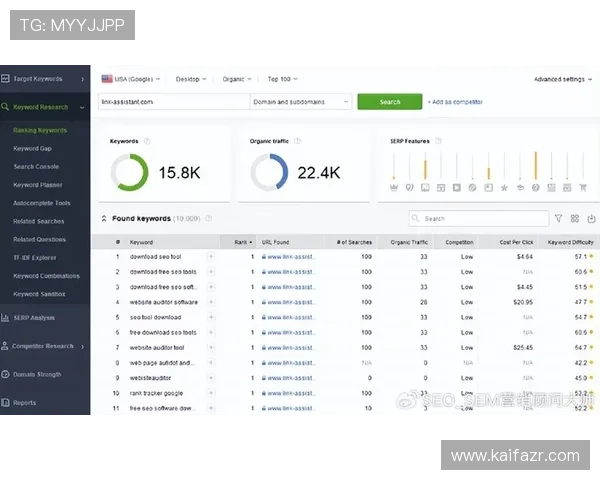The width and height of the screenshot is (600, 480).
Task: Open the Top 100 dropdown
Action: (x=282, y=79)
